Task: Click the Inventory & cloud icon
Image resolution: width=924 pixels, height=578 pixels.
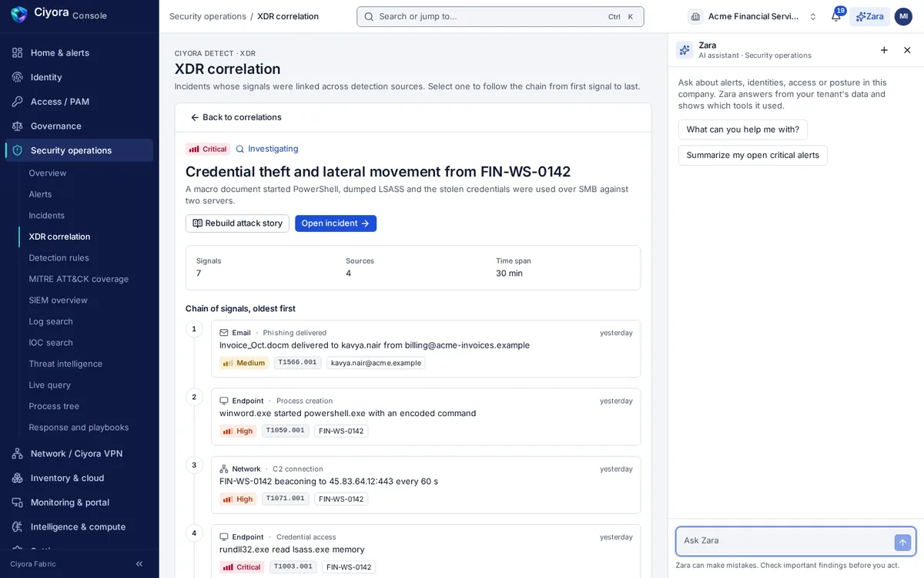Action: click(x=18, y=478)
